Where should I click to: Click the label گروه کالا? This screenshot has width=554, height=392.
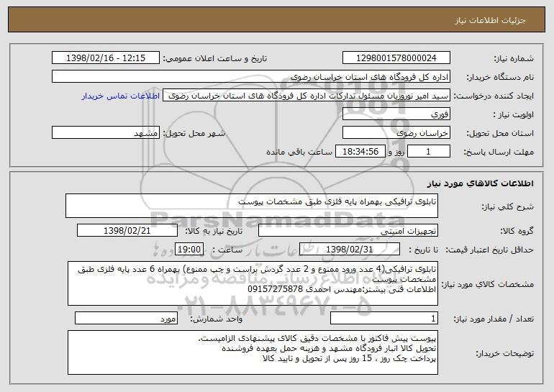pyautogui.click(x=517, y=231)
